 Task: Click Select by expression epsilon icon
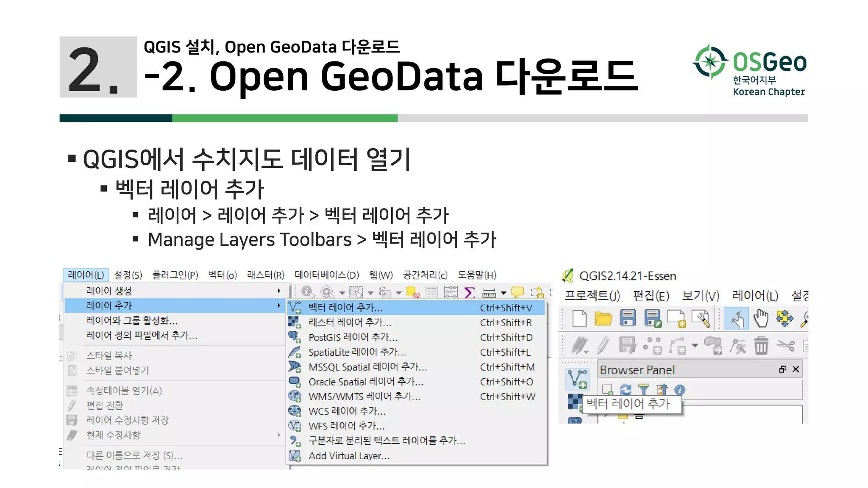pyautogui.click(x=384, y=292)
